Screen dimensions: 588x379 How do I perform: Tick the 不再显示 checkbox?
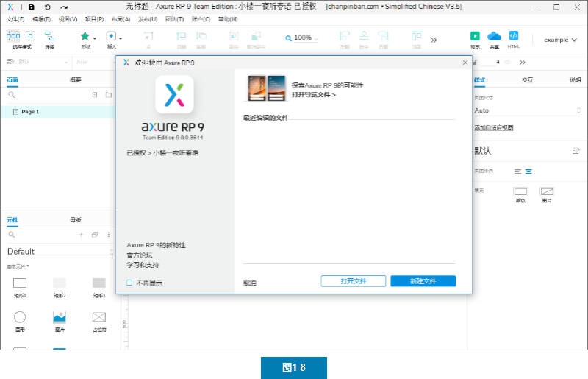click(129, 283)
